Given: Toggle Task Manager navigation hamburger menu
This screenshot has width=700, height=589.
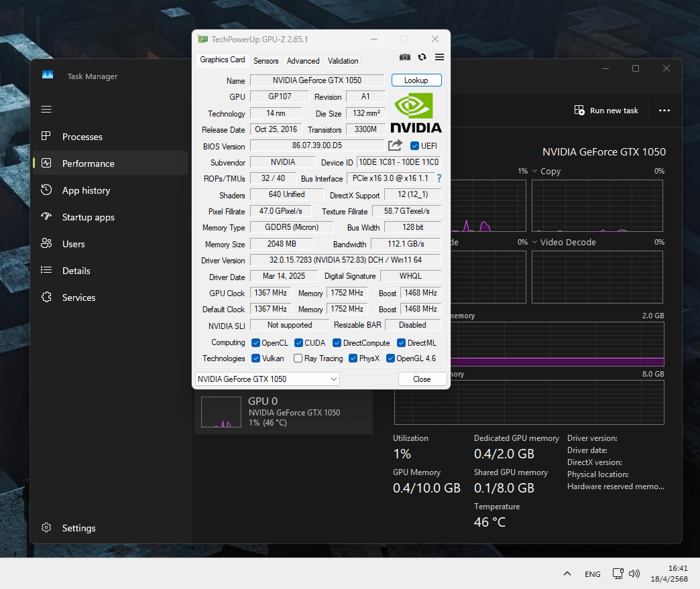Looking at the screenshot, I should [x=46, y=109].
